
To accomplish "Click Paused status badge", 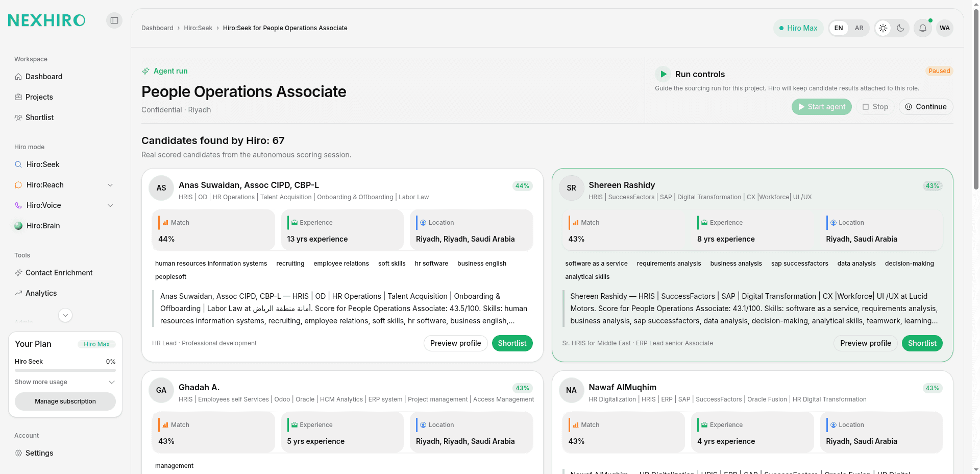I will (939, 71).
